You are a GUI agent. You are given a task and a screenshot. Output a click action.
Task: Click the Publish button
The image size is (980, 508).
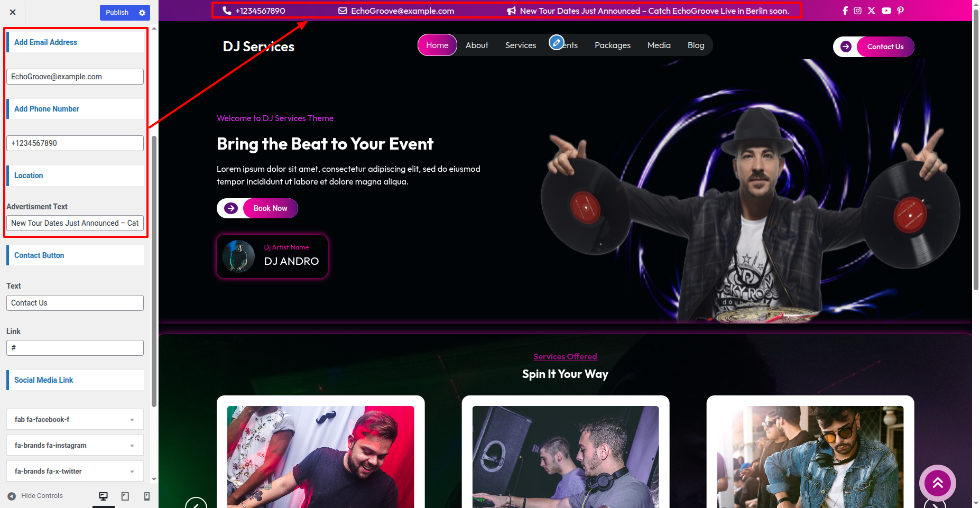(x=117, y=13)
